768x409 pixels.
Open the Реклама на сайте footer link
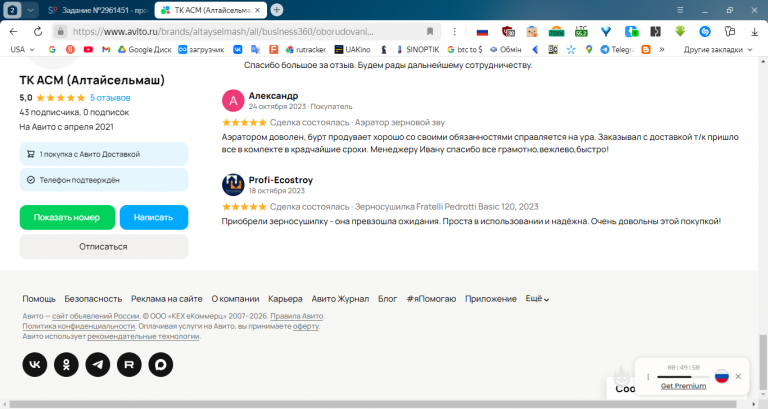[x=167, y=299]
